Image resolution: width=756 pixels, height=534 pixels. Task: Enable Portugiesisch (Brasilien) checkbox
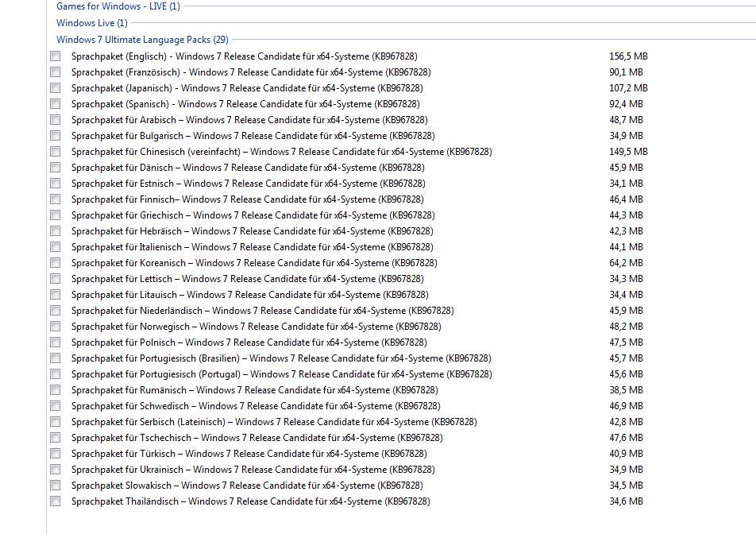pos(56,358)
